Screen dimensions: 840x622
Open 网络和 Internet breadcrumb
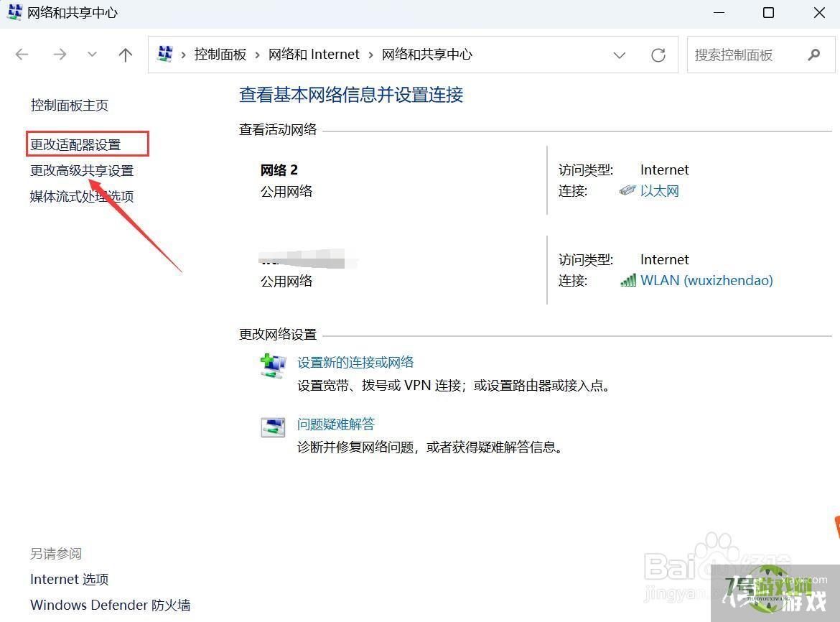314,54
